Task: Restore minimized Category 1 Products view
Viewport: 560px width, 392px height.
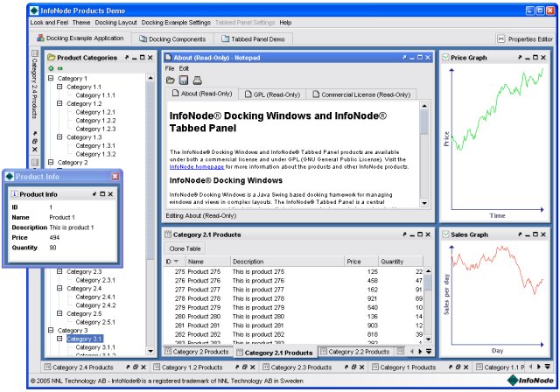Action: 458,367
